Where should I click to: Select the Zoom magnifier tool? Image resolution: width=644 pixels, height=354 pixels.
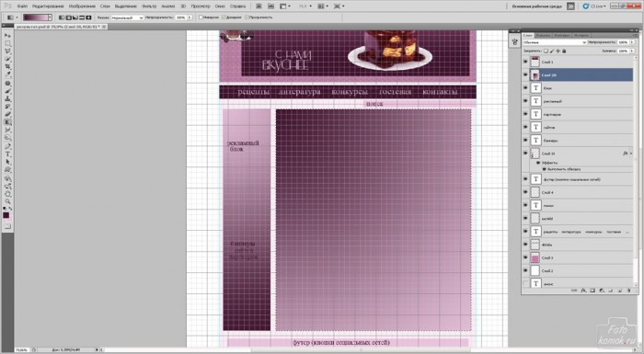[x=7, y=201]
